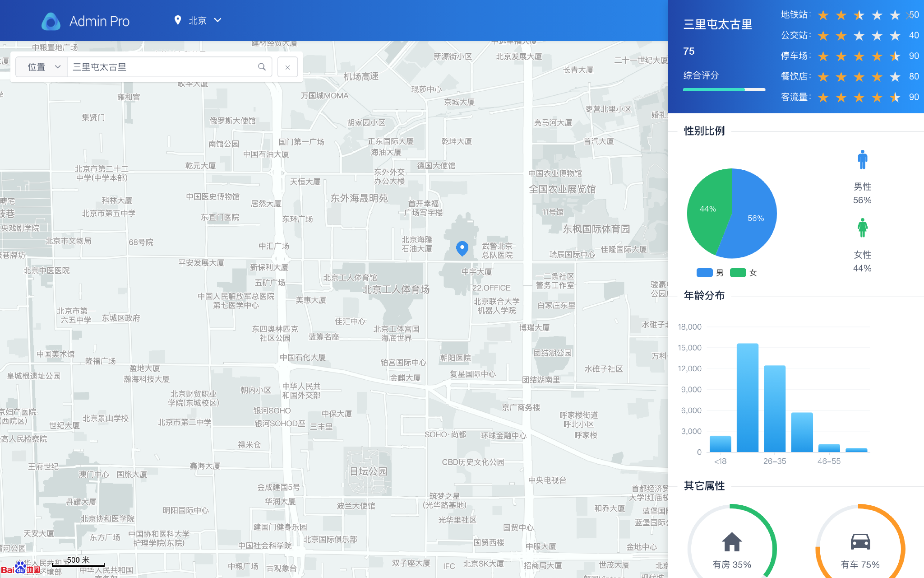Click the 北京 city name
This screenshot has height=578, width=924.
pyautogui.click(x=198, y=21)
